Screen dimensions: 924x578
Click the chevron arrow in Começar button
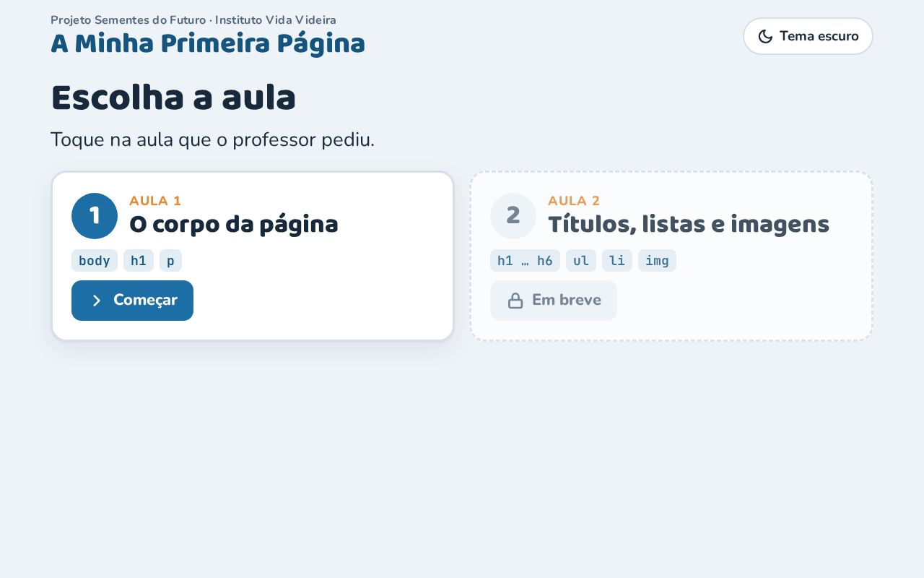96,301
